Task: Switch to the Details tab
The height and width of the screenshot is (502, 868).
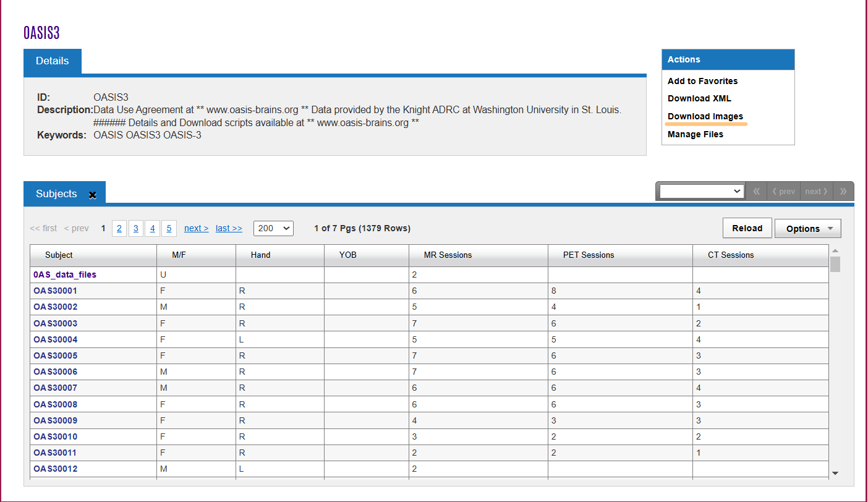Action: point(53,61)
